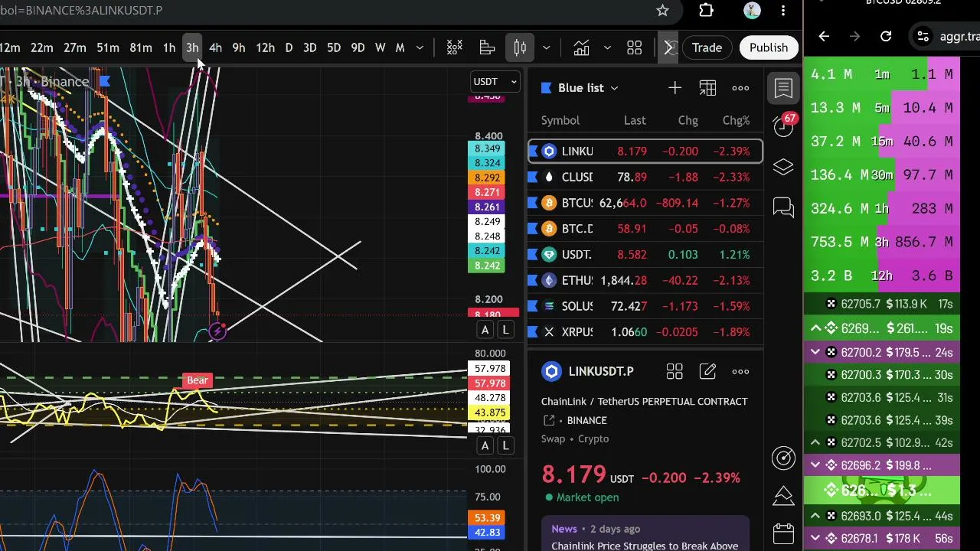Screen dimensions: 980x551
Task: Open the Blue list more-options menu
Action: tap(740, 88)
